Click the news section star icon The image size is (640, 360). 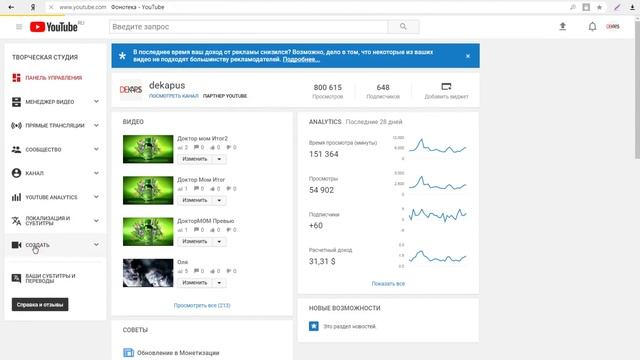(x=313, y=326)
